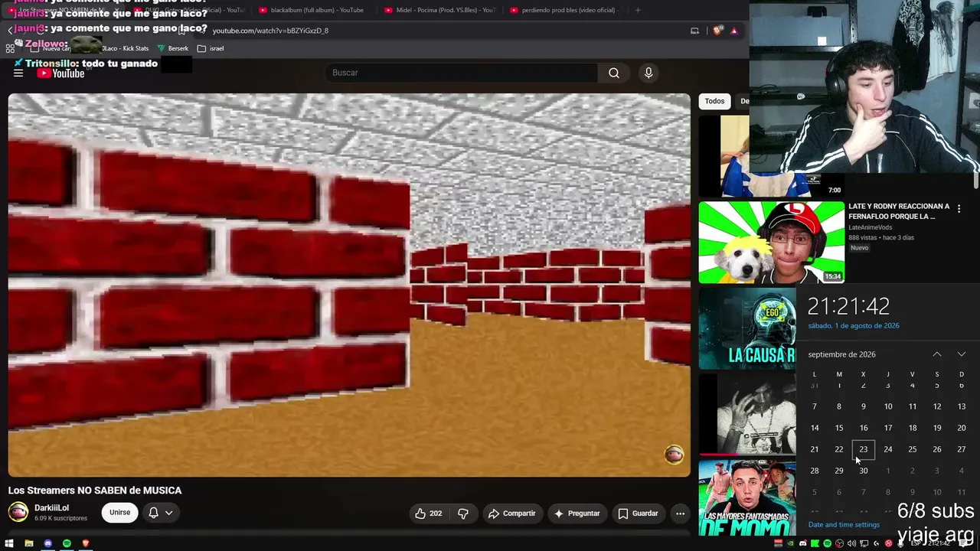Open a new browser tab

638,10
